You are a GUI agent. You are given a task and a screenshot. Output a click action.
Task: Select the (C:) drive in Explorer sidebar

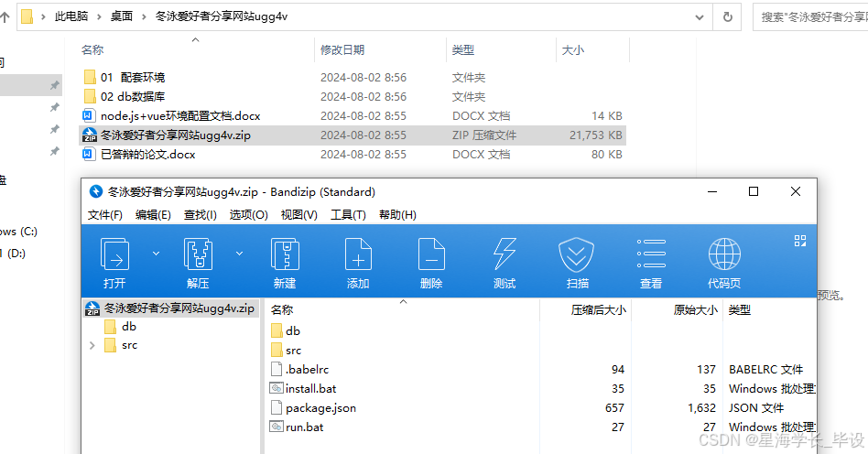[x=19, y=232]
